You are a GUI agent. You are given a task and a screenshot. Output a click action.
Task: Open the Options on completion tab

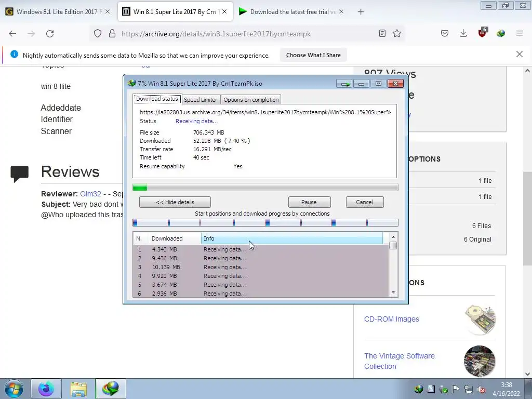[x=251, y=100]
